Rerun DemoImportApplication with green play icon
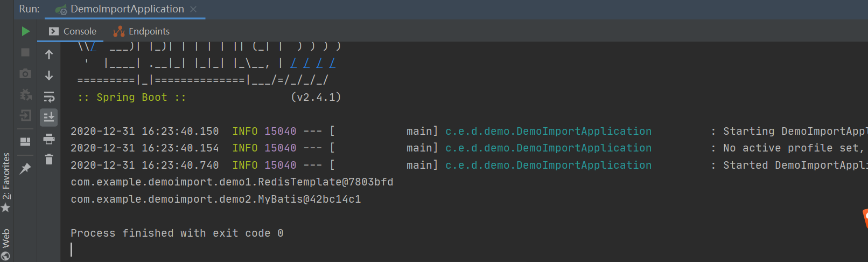 pos(25,31)
